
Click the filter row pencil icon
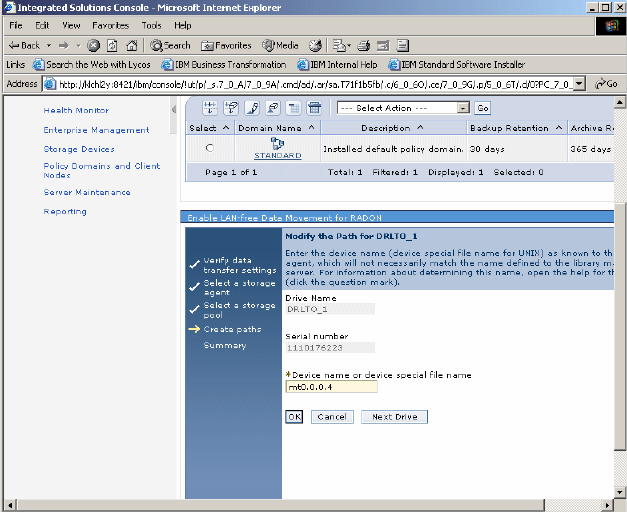[x=252, y=108]
